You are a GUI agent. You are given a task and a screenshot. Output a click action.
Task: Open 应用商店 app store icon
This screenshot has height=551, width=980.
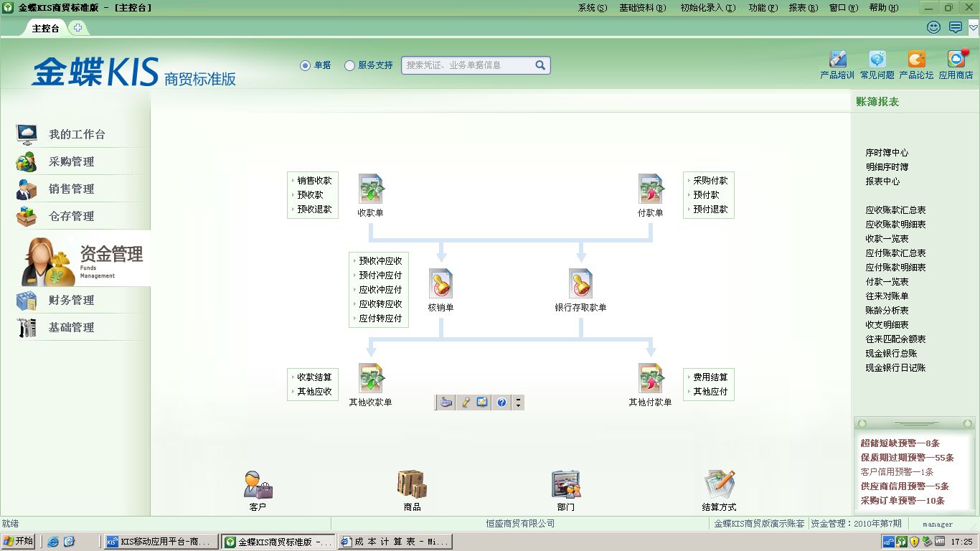point(956,60)
